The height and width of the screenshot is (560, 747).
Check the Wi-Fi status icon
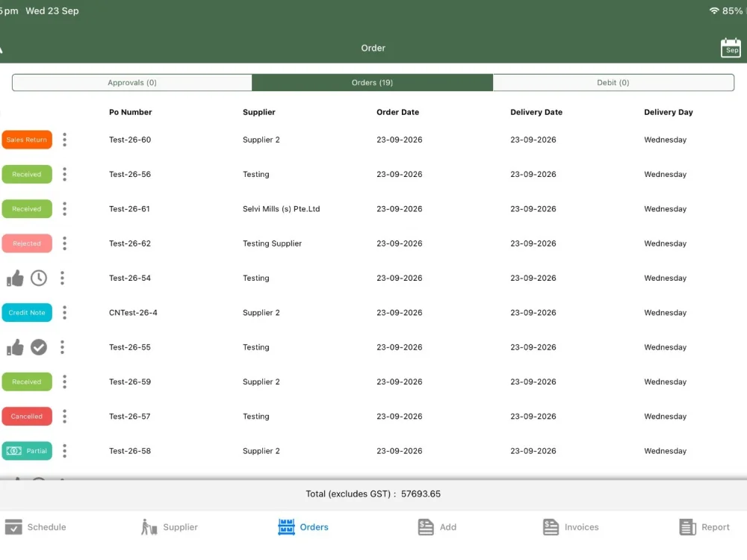tap(713, 10)
